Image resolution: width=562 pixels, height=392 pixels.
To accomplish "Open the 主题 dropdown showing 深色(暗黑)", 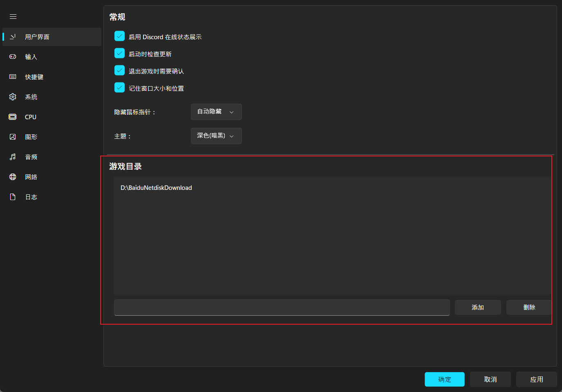I will [216, 136].
